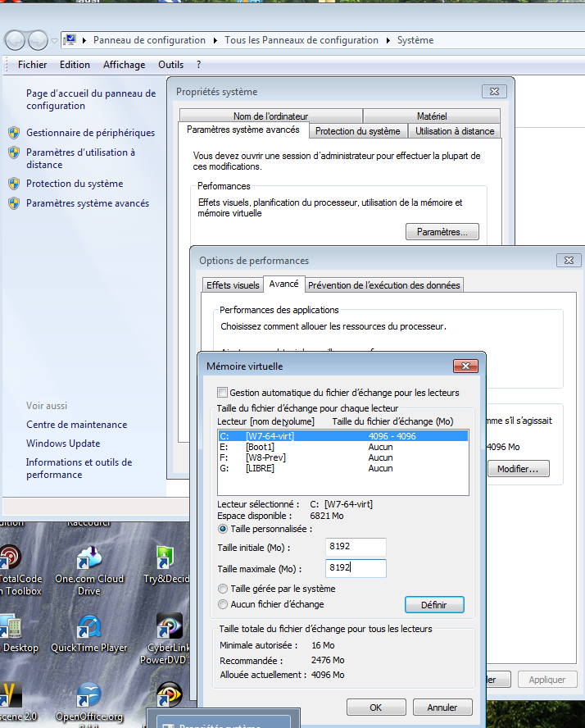Click Annuler in Mémoire virtuelle dialog

tap(442, 708)
